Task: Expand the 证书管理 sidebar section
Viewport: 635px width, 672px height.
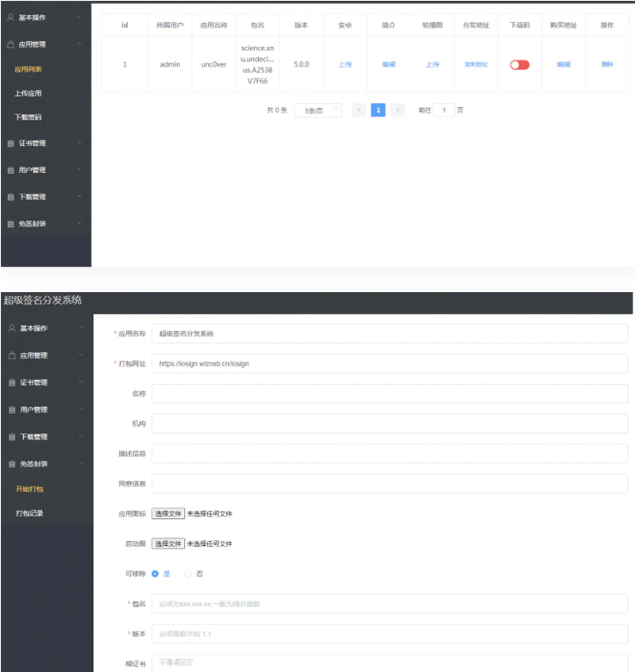Action: [x=44, y=143]
